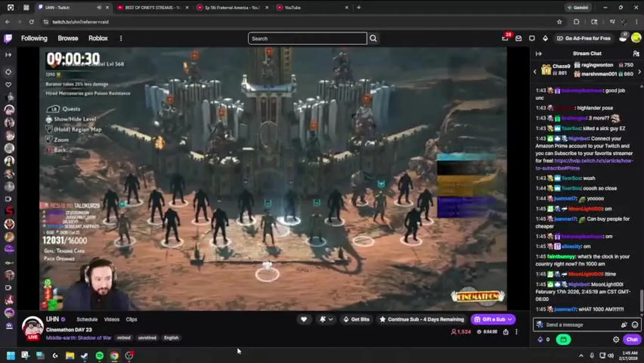Open the user avatar menu
Viewport: 644px width, 363px height.
point(636,38)
